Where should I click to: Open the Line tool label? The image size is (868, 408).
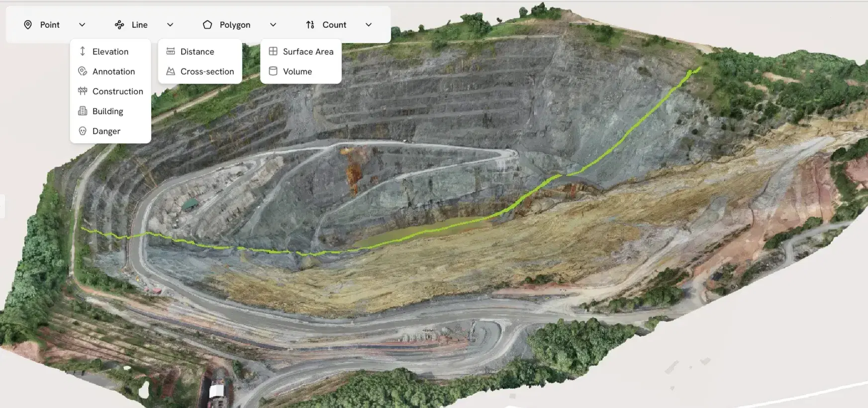point(140,25)
